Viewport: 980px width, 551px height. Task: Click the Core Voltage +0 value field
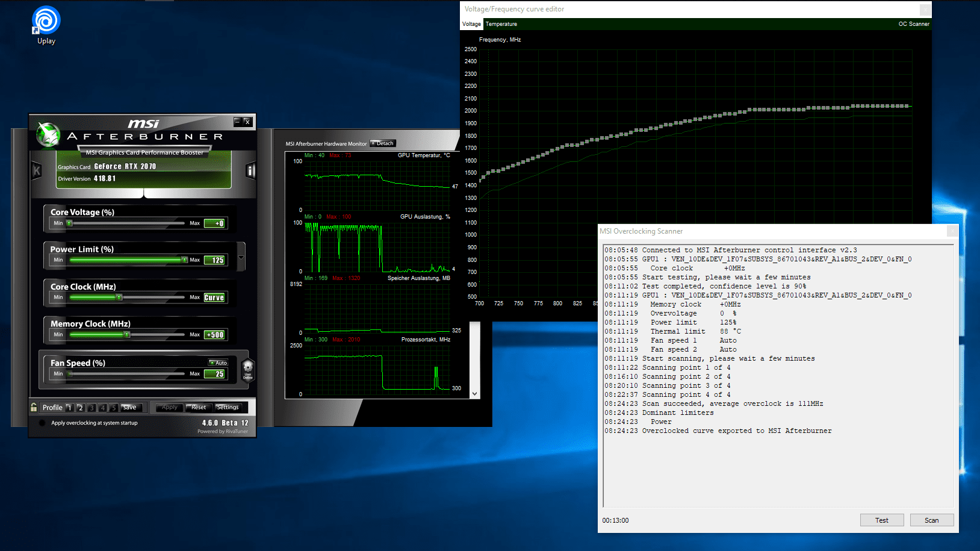215,223
